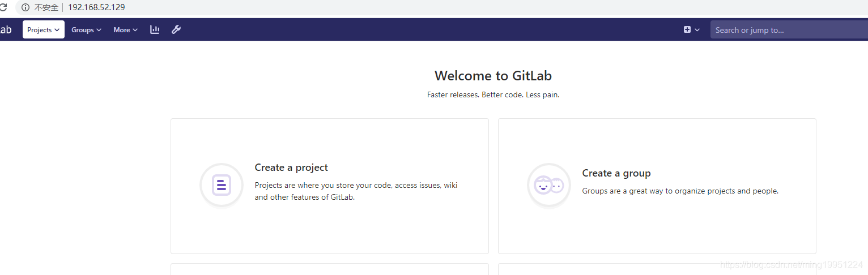Expand the chevron next to plus icon

click(697, 29)
